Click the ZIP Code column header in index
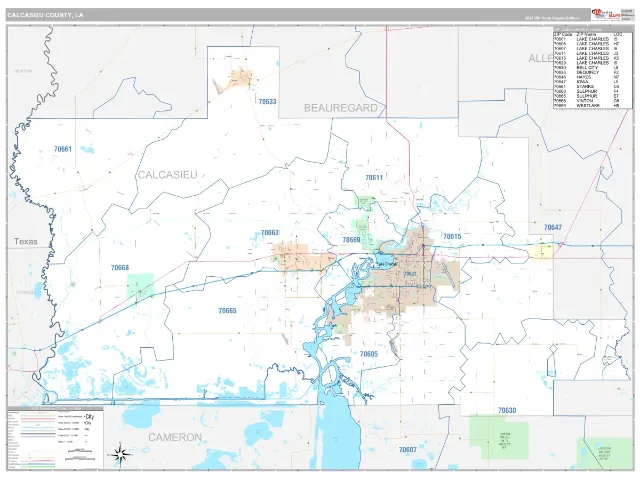 click(563, 35)
